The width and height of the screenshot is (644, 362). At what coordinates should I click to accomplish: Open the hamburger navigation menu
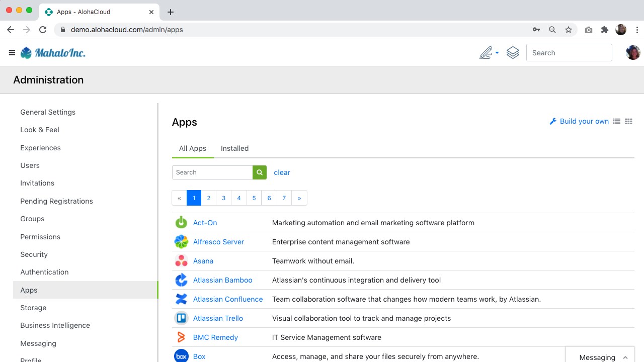pyautogui.click(x=12, y=53)
